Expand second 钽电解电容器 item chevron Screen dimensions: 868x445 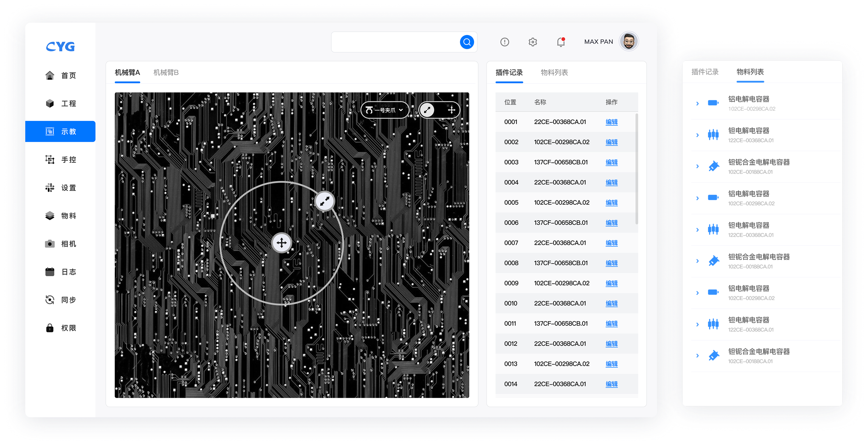[697, 230]
